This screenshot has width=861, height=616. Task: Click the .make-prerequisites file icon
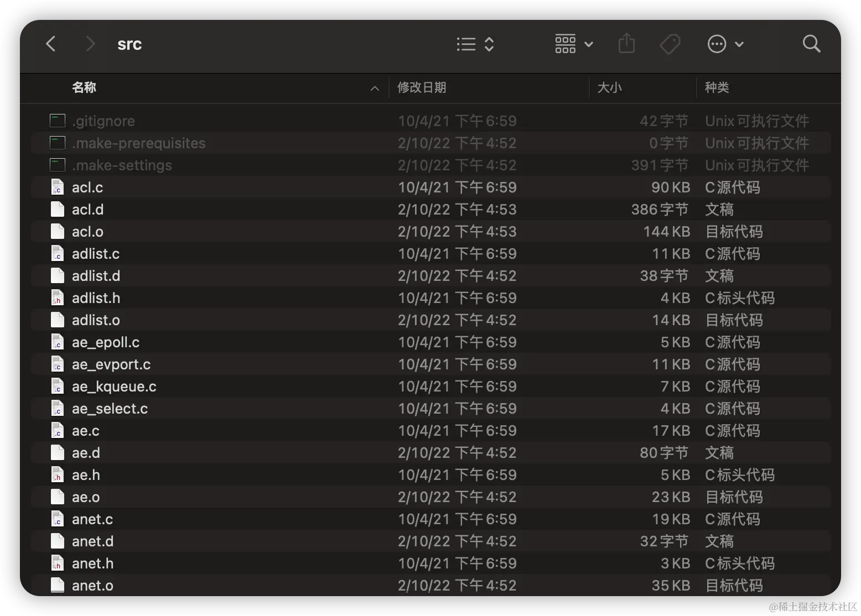[x=58, y=143]
